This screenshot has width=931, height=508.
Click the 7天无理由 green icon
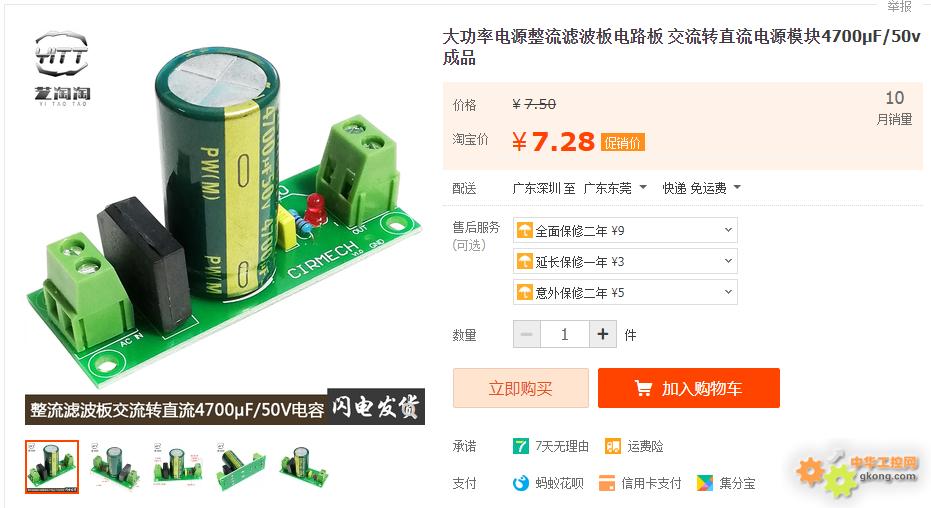[x=521, y=446]
